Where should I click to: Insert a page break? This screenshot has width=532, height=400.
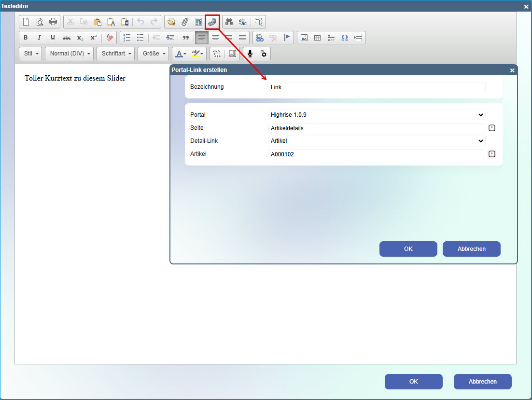358,38
